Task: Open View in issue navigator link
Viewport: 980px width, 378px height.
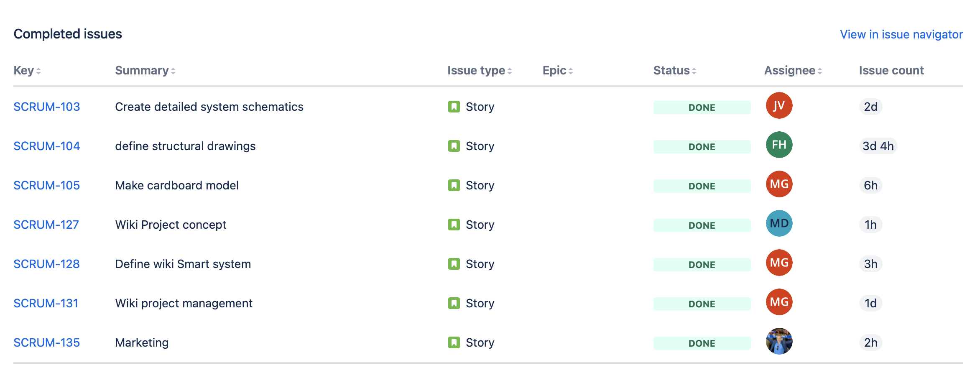Action: coord(901,34)
